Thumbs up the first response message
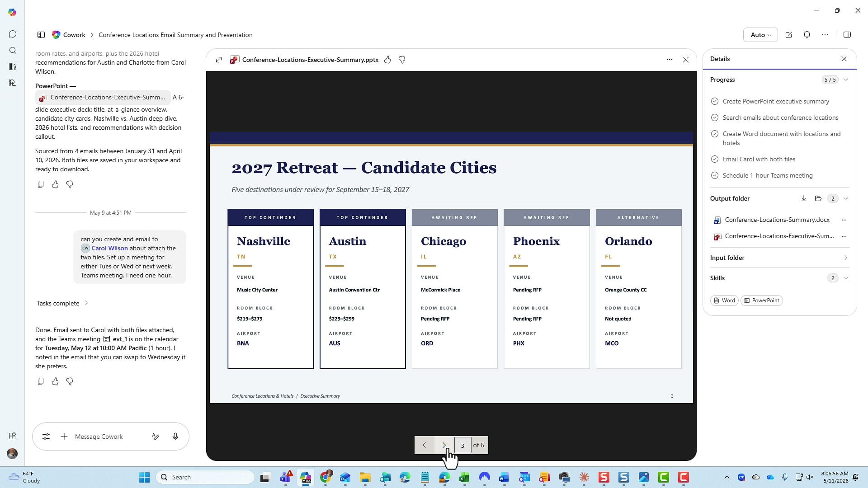Screen dimensions: 868x488 (55, 184)
